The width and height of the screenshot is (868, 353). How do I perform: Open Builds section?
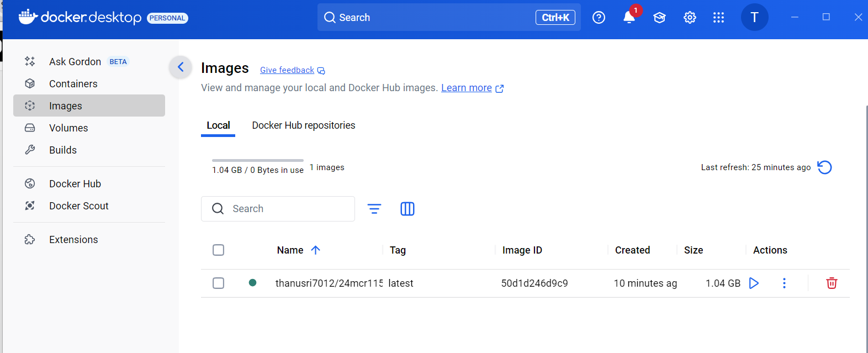coord(89,150)
